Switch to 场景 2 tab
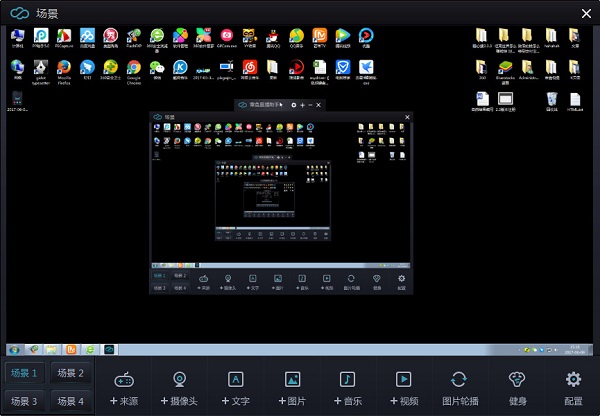The width and height of the screenshot is (600, 416). tap(70, 373)
